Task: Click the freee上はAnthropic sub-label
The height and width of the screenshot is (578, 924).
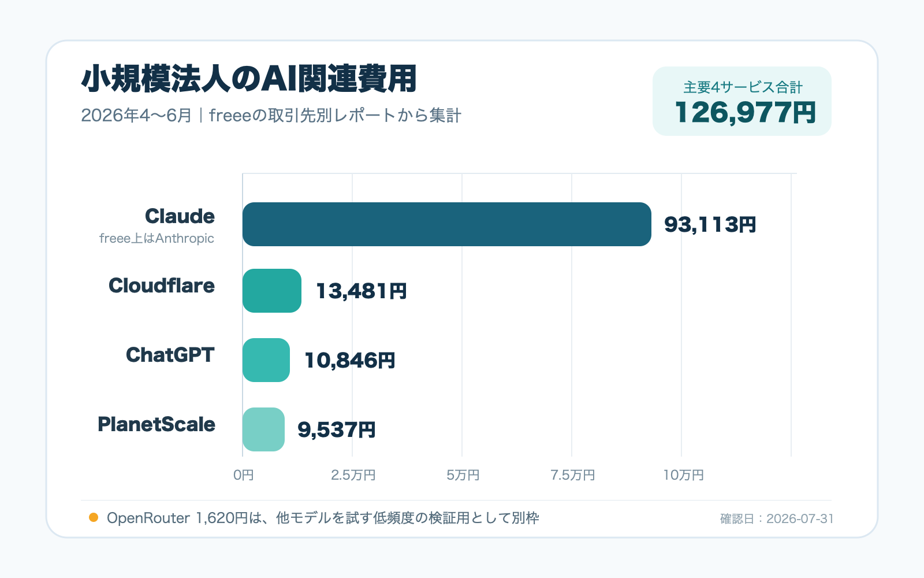Action: pos(157,238)
